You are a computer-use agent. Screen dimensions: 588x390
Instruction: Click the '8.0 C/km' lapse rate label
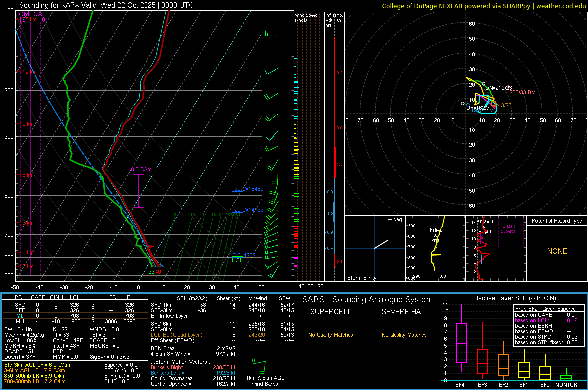click(141, 169)
